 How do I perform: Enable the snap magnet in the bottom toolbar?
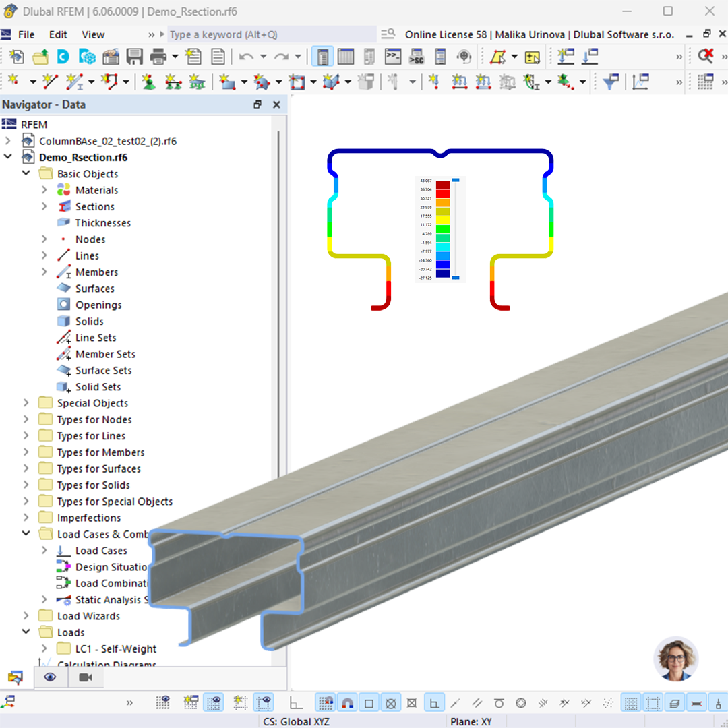tap(347, 702)
